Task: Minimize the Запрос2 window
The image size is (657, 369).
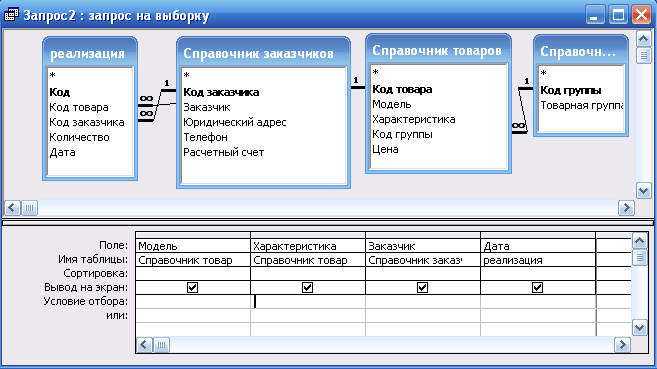Action: 595,15
